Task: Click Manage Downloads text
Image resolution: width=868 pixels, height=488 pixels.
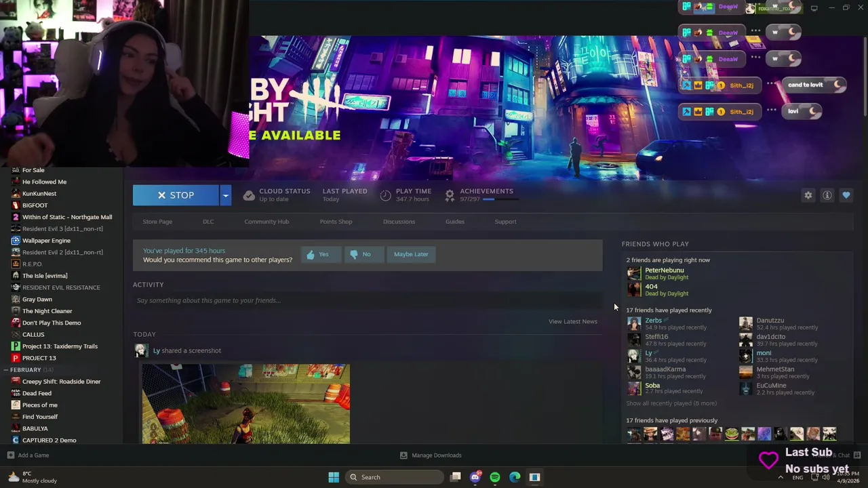Action: (437, 455)
